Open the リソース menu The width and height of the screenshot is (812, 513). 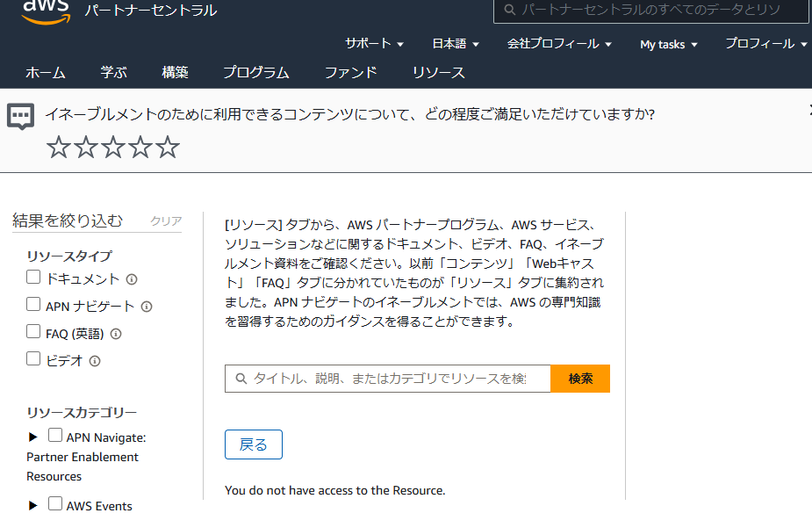click(x=439, y=73)
